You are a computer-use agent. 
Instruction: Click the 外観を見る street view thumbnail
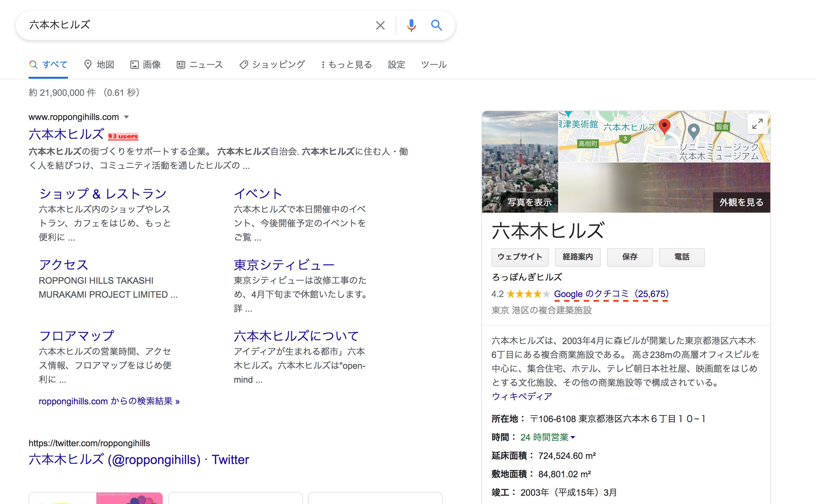(x=664, y=187)
